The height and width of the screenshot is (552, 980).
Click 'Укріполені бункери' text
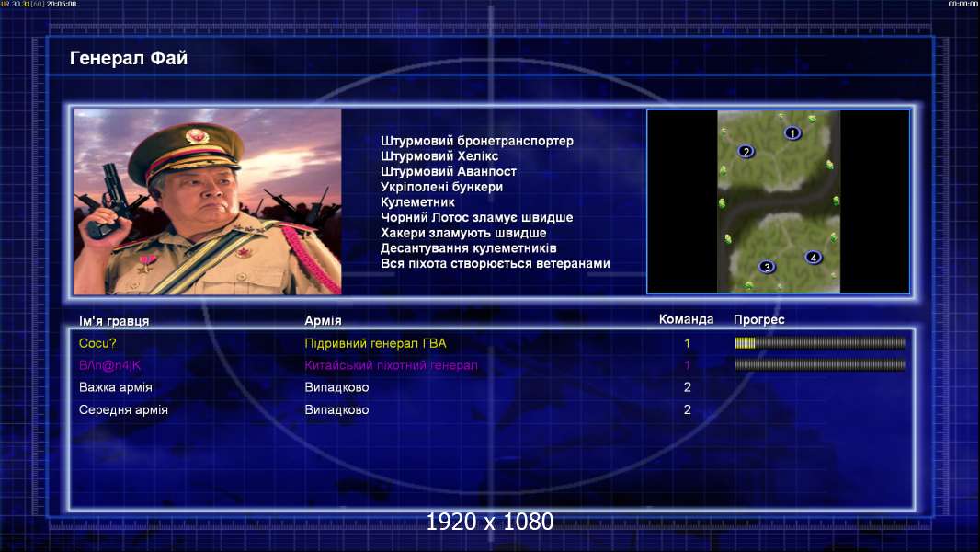(442, 187)
